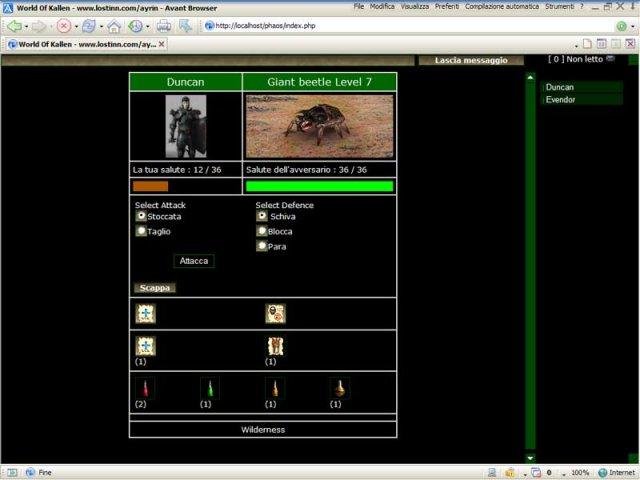The image size is (640, 480).
Task: Use the healing scroll icon in upper row
Action: pos(145,313)
